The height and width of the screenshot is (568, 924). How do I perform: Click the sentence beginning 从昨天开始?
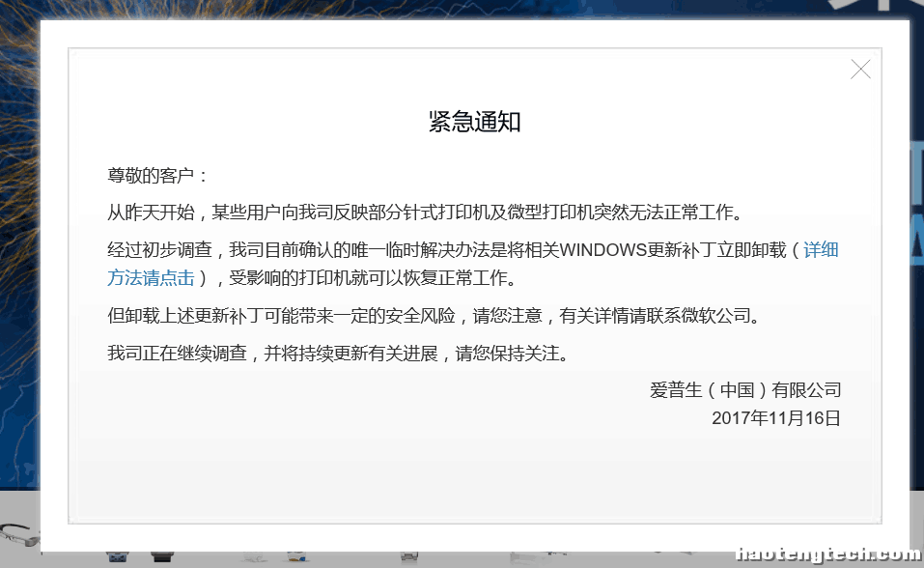coord(425,213)
